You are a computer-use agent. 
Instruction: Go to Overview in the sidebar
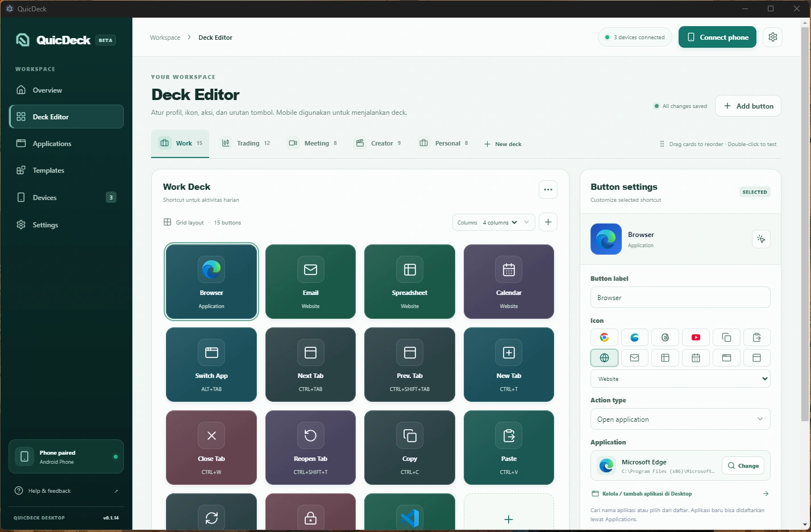pos(66,90)
